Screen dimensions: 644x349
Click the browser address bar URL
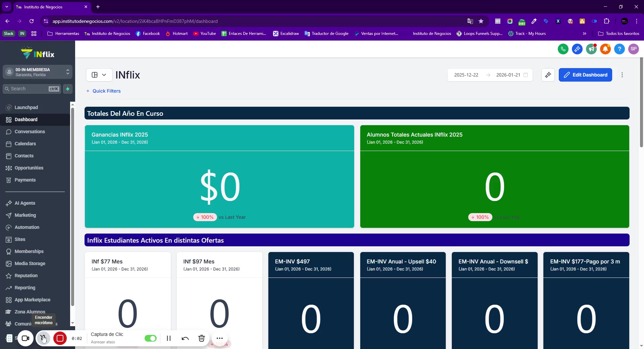(135, 21)
